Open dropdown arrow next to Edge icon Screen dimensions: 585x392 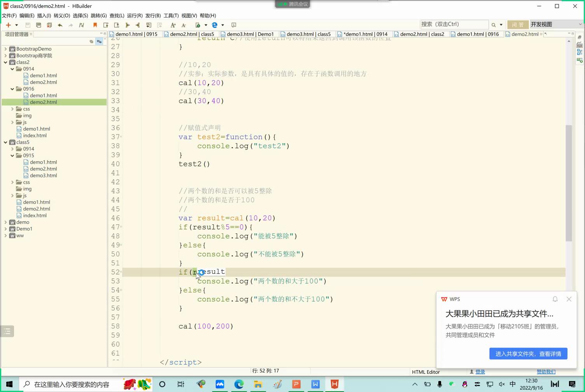pyautogui.click(x=222, y=25)
